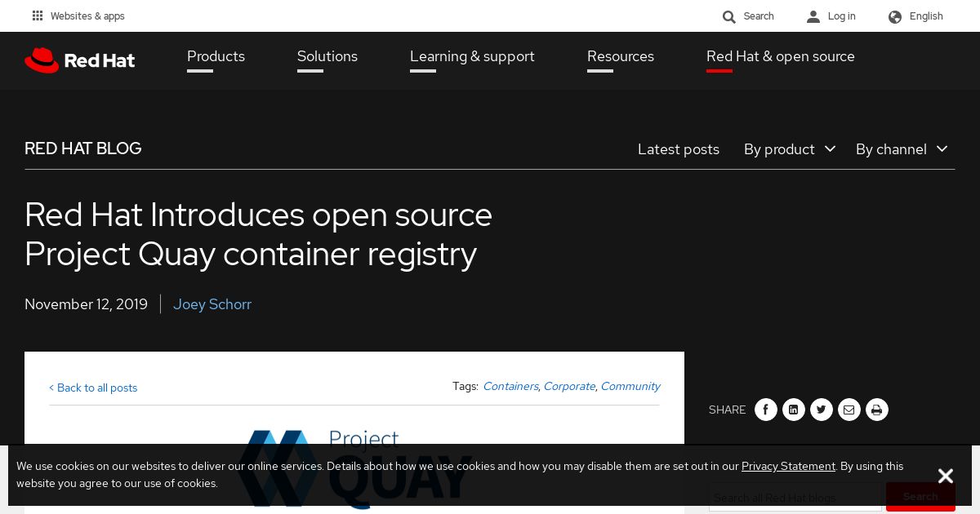980x514 pixels.
Task: Print the post with printer icon
Action: tap(877, 410)
